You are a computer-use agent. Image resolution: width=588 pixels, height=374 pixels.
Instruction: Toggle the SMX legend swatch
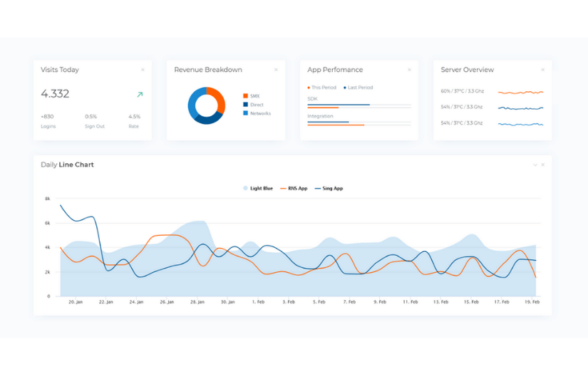246,96
